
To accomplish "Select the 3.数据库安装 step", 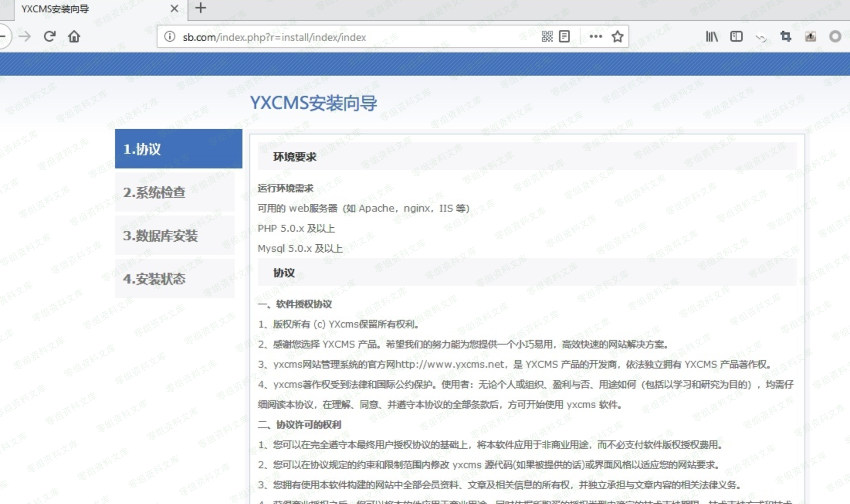I will [x=174, y=235].
